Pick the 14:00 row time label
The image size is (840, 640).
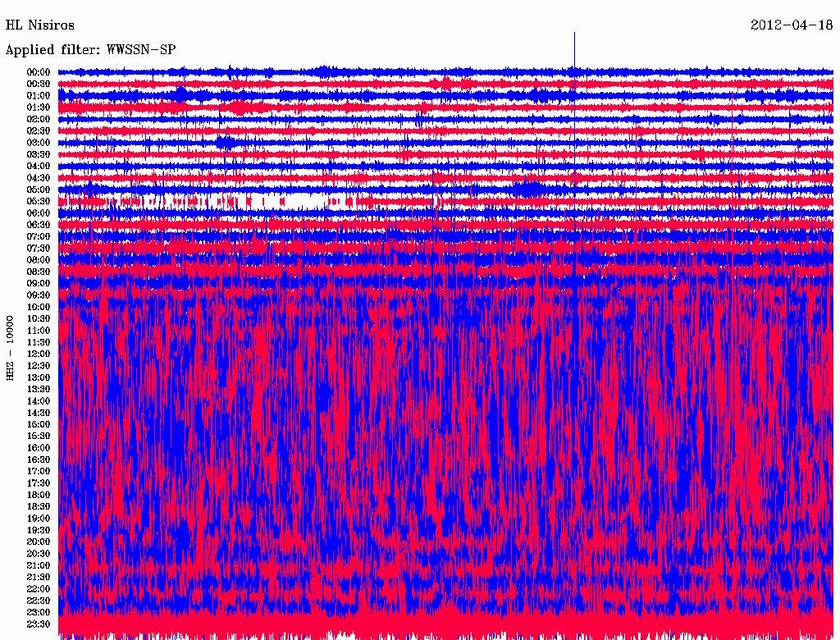click(x=38, y=401)
